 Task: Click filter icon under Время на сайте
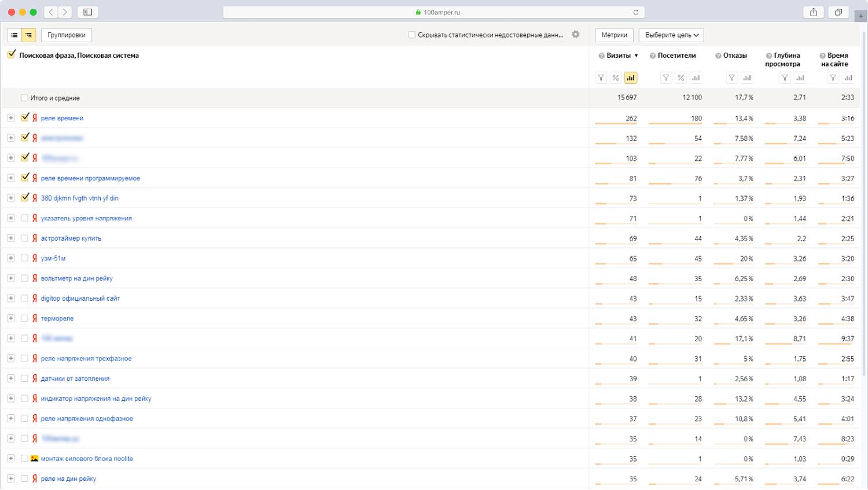click(833, 78)
